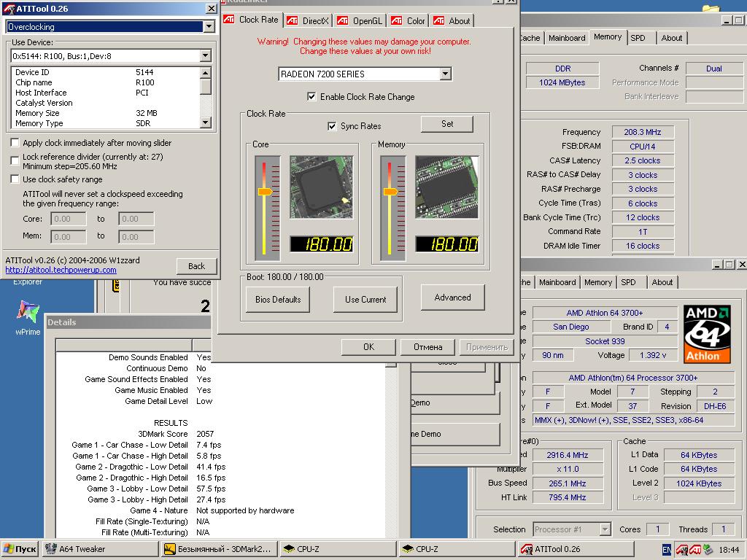Viewport: 747px width, 560px height.
Task: Open the Advanced settings button
Action: point(452,297)
